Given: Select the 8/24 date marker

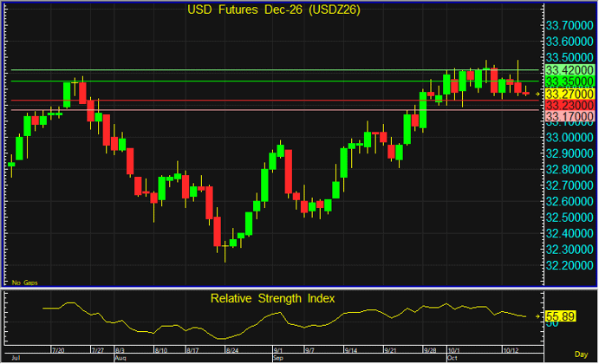Looking at the screenshot, I should point(232,350).
